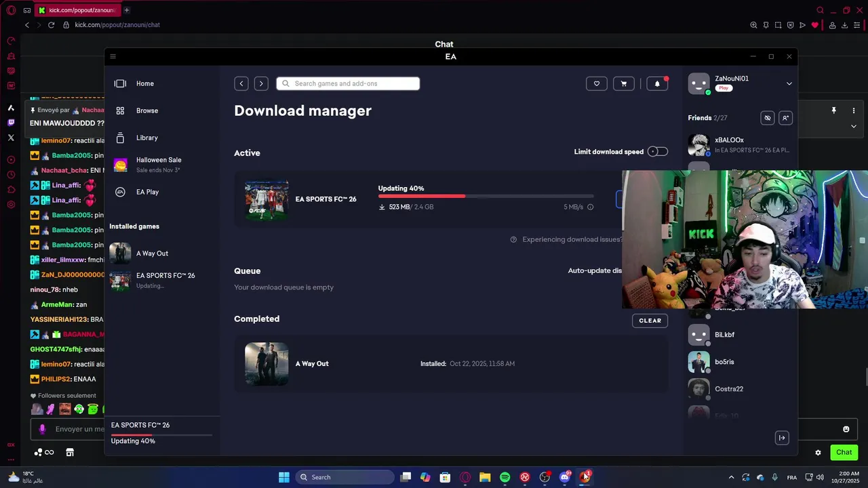Open the EA shopping cart
The height and width of the screenshot is (488, 868).
tap(624, 83)
